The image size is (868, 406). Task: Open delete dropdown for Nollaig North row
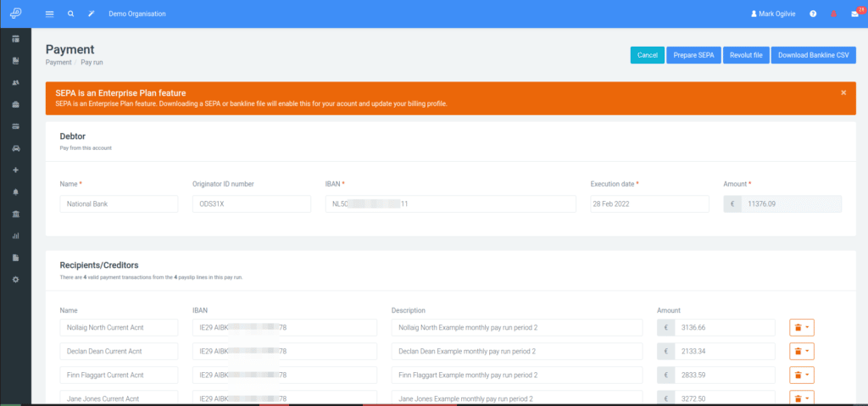[802, 327]
